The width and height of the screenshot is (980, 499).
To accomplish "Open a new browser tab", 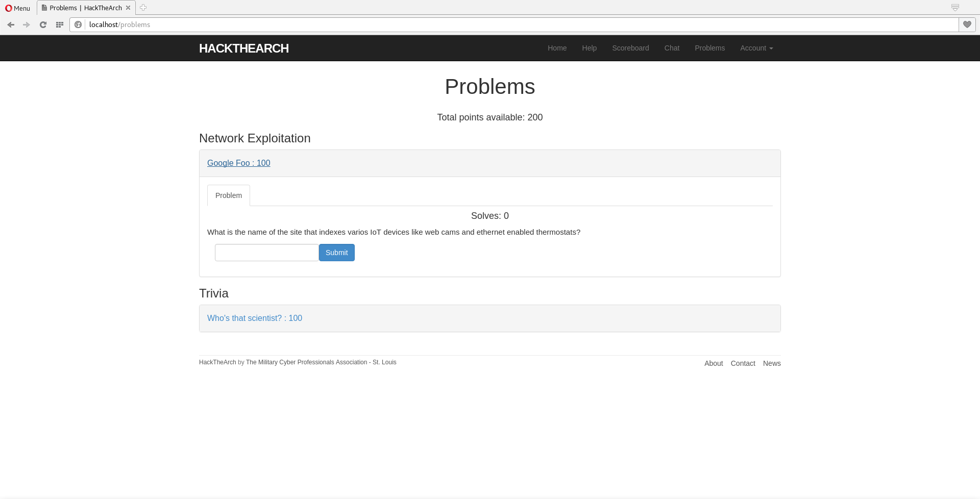I will [x=143, y=8].
